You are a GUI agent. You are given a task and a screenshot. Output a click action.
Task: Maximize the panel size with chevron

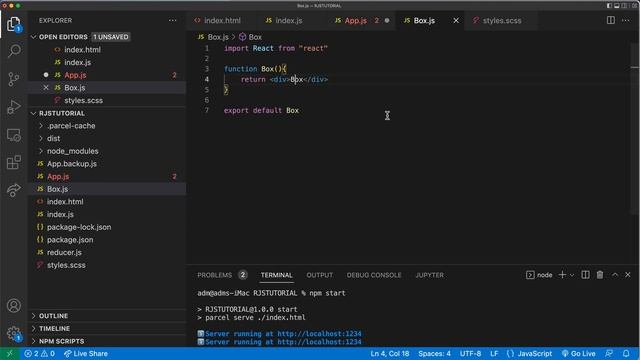point(615,275)
